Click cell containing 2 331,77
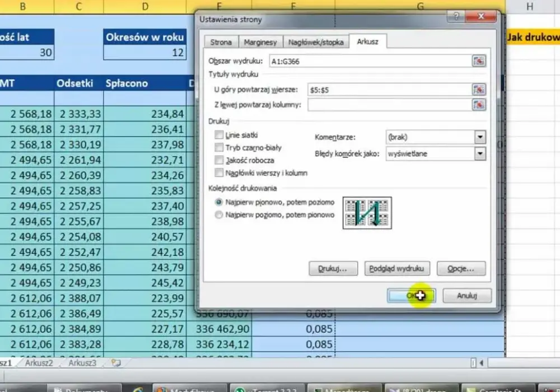This screenshot has height=392, width=560. click(x=78, y=129)
